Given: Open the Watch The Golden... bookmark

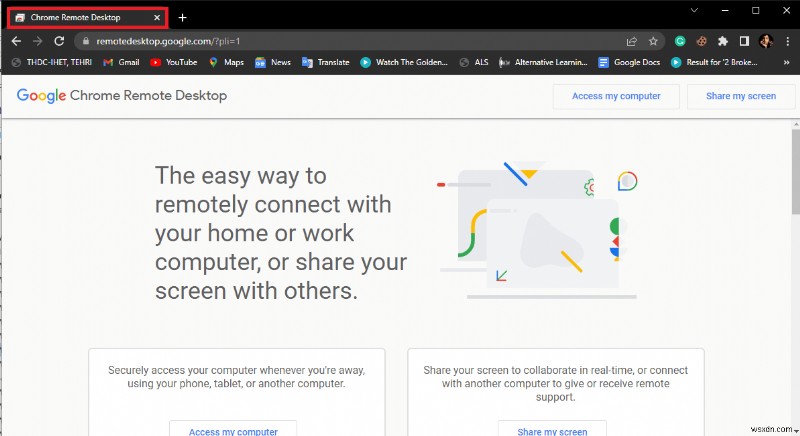Looking at the screenshot, I should (404, 62).
